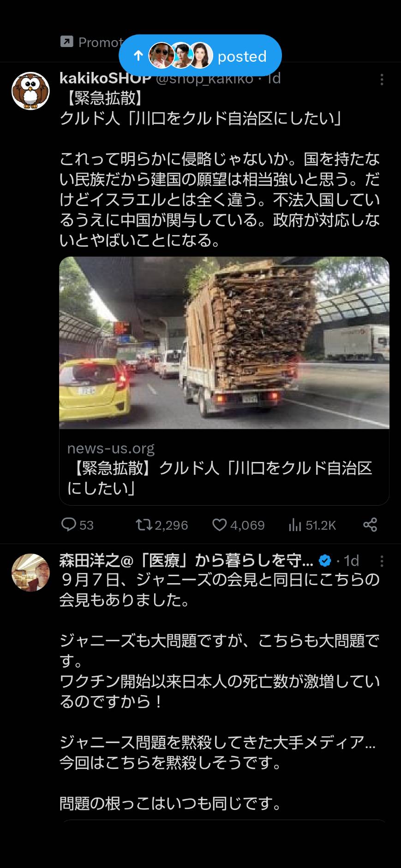This screenshot has width=401, height=868.
Task: View analytics icon showing 51.2K views
Action: [295, 525]
